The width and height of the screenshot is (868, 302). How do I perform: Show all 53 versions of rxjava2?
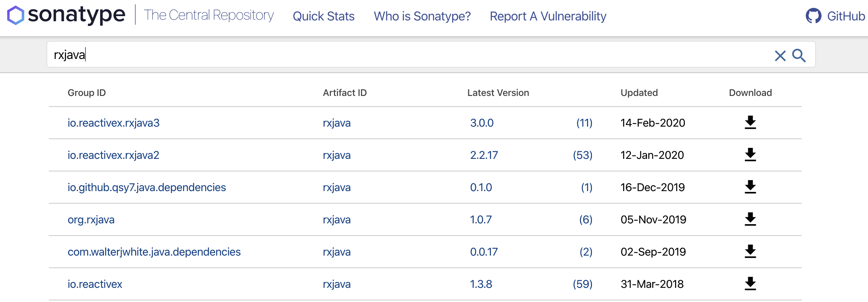(x=582, y=155)
